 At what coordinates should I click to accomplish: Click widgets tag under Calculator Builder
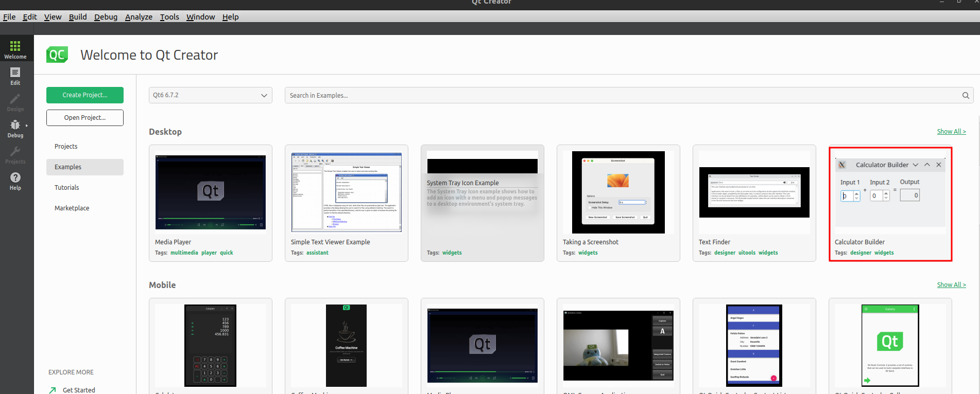tap(884, 253)
